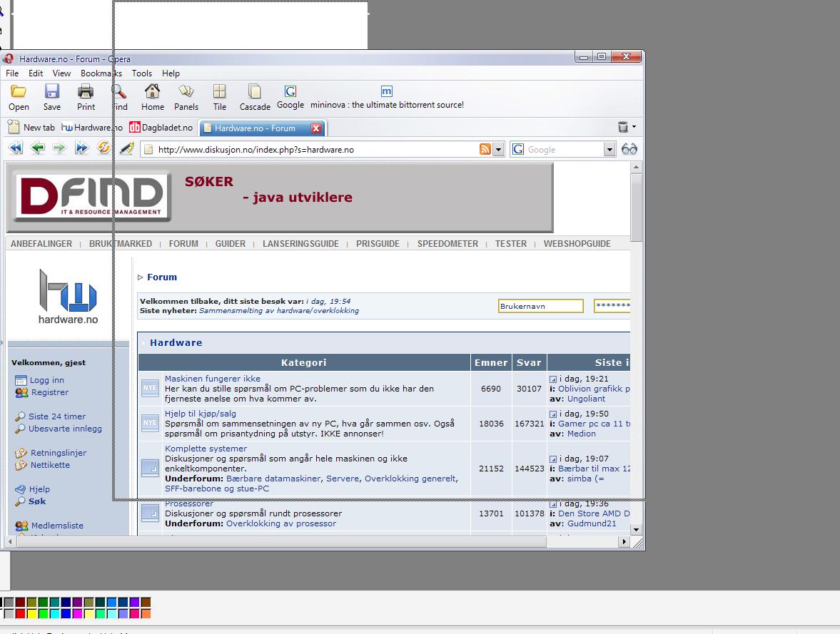840x634 pixels.
Task: Click the Save floppy disk icon
Action: pyautogui.click(x=52, y=91)
